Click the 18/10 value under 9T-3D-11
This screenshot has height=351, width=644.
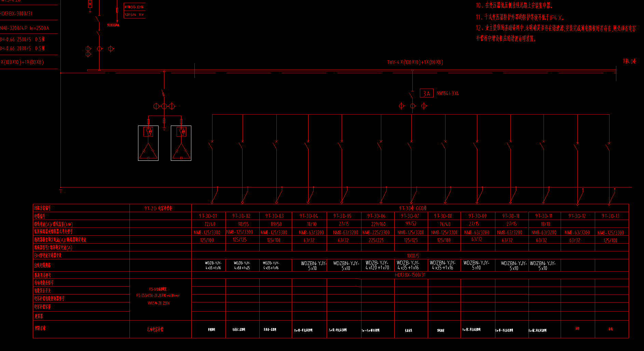pos(546,224)
